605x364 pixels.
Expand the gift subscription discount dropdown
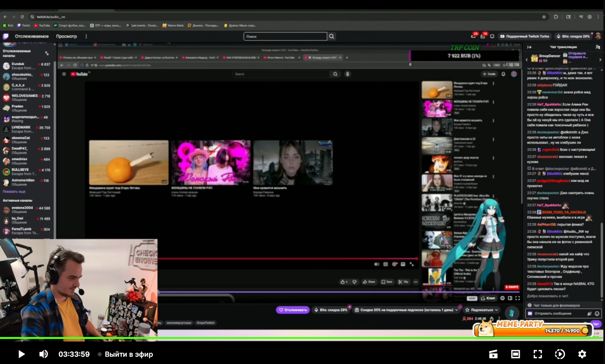(456, 310)
